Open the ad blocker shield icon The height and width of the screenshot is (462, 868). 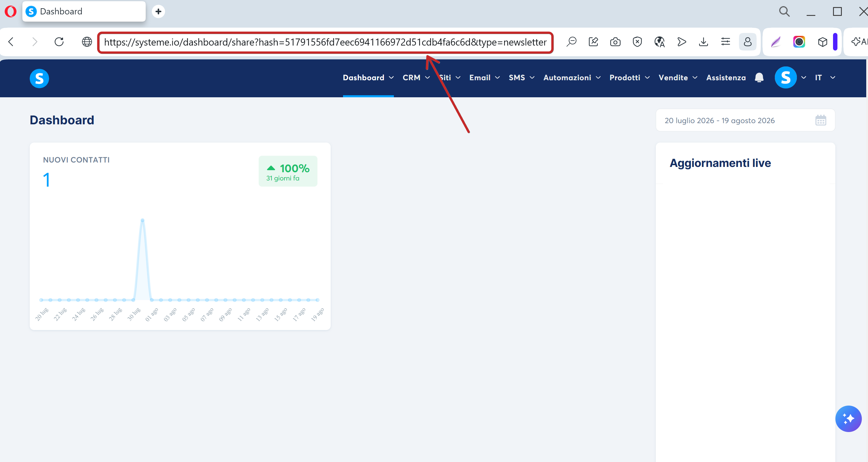(637, 42)
